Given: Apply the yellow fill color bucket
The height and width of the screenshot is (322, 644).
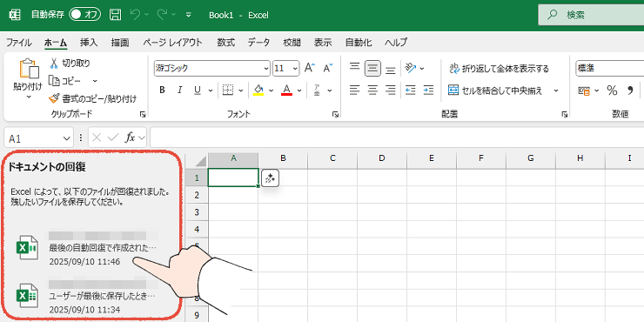Looking at the screenshot, I should coord(258,90).
